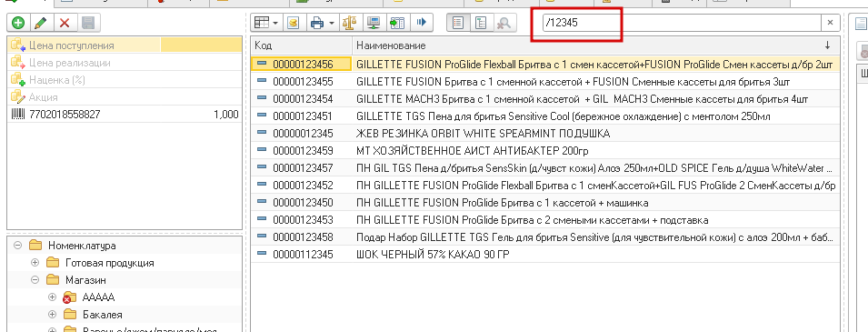Click the 1,000 quantity of the barcode row
The height and width of the screenshot is (332, 868).
[225, 115]
